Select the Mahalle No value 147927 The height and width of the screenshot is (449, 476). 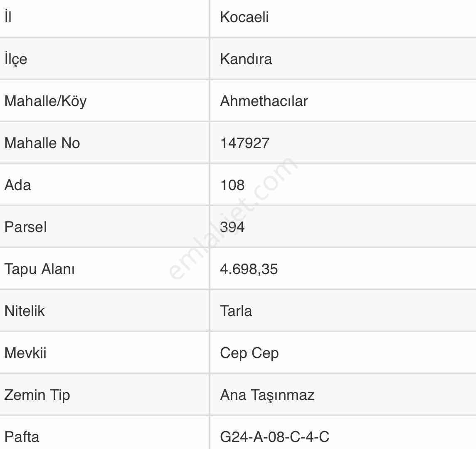[245, 143]
